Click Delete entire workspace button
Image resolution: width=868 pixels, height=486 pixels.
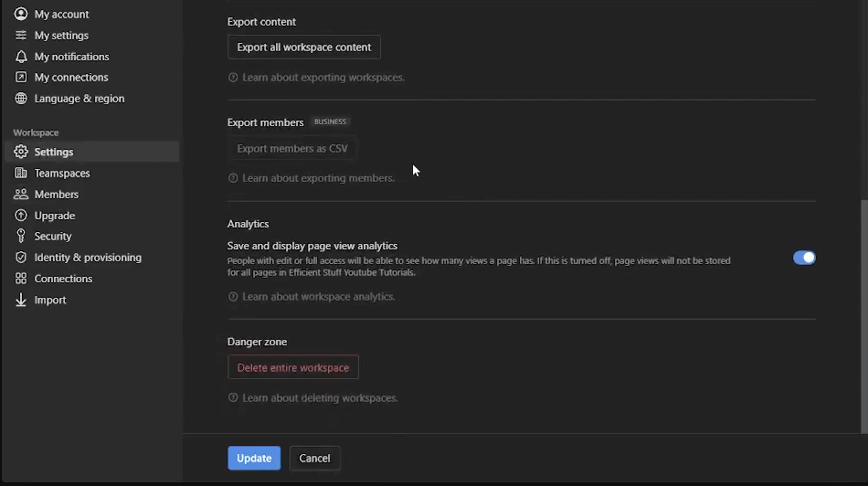click(x=293, y=367)
